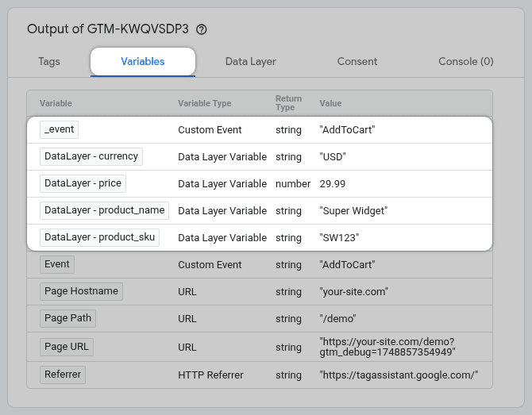Click the HTTP Referrer variable type
Image resolution: width=532 pixels, height=415 pixels.
(x=210, y=375)
